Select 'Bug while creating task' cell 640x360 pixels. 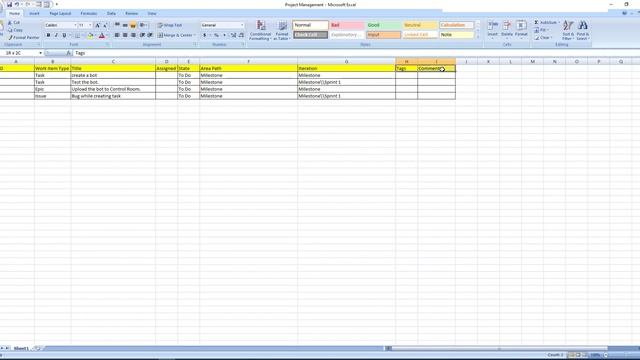click(113, 96)
